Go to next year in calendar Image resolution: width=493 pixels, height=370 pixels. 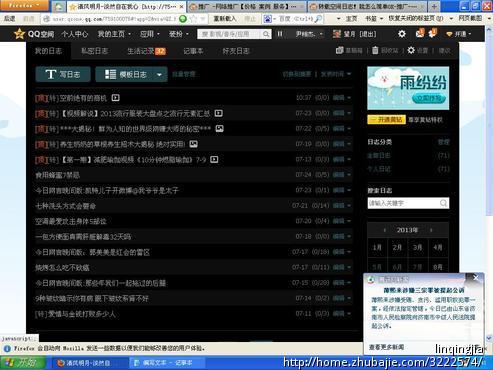point(431,230)
